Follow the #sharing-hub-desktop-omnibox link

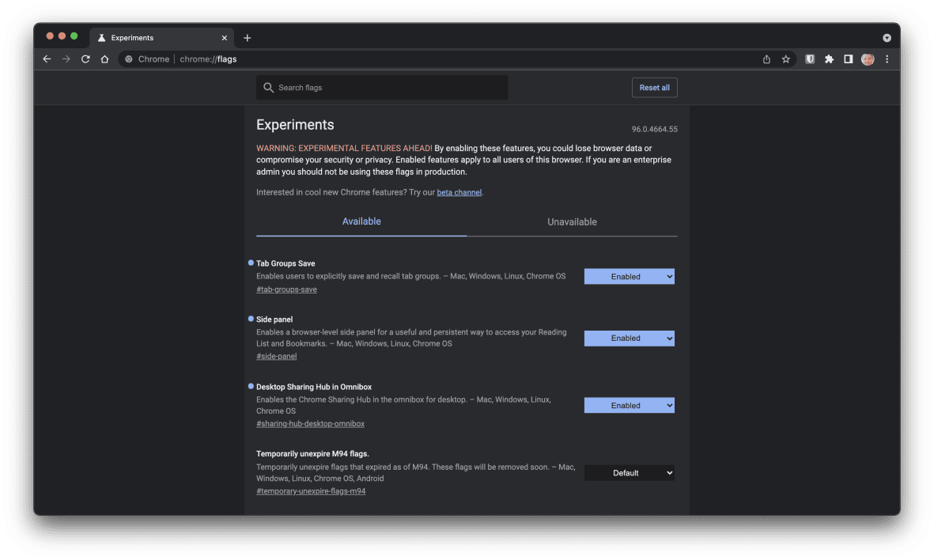click(x=310, y=424)
